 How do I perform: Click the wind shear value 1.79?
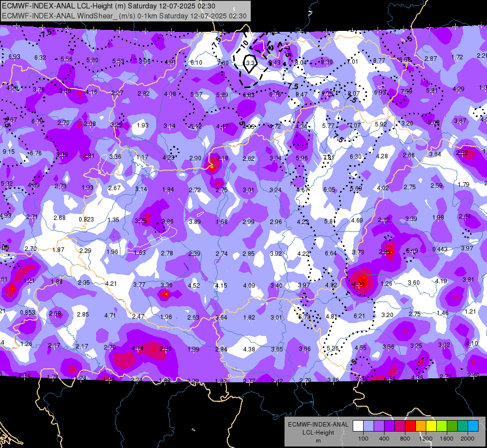click(464, 184)
